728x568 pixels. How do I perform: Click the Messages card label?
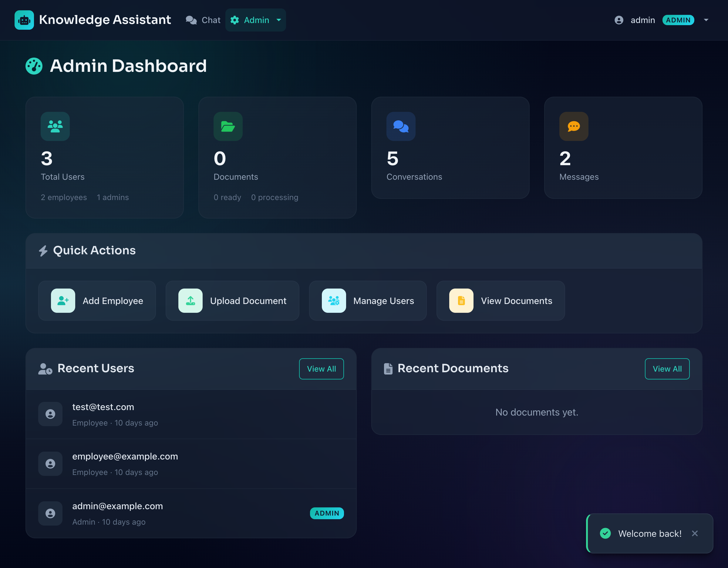pos(579,177)
